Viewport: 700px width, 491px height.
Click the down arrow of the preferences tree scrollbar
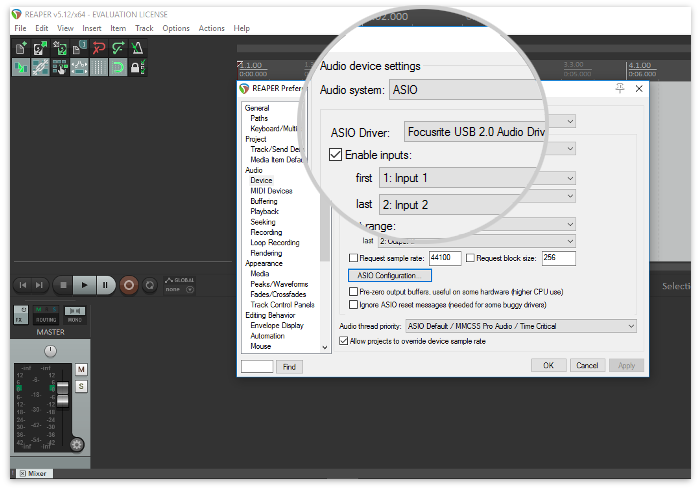point(325,347)
